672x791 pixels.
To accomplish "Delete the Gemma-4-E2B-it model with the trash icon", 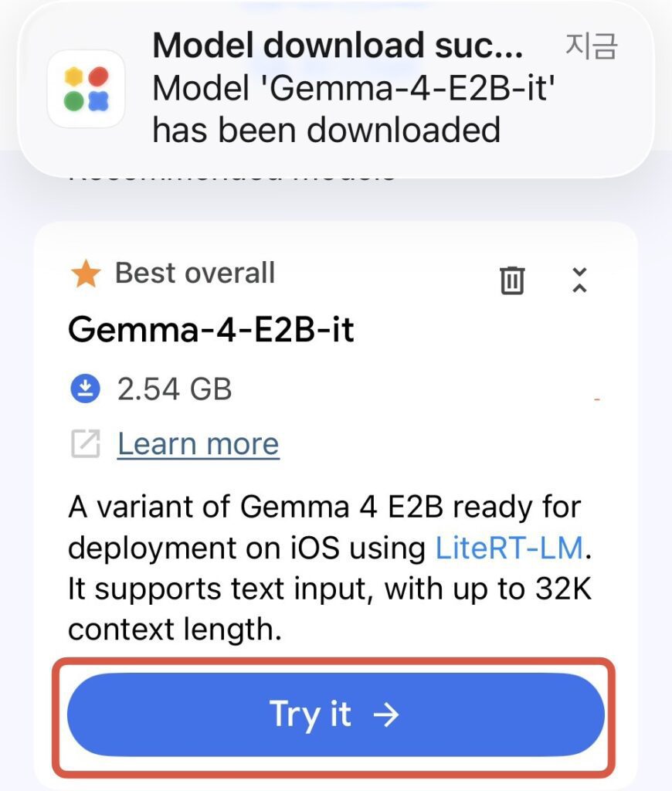I will pos(512,280).
